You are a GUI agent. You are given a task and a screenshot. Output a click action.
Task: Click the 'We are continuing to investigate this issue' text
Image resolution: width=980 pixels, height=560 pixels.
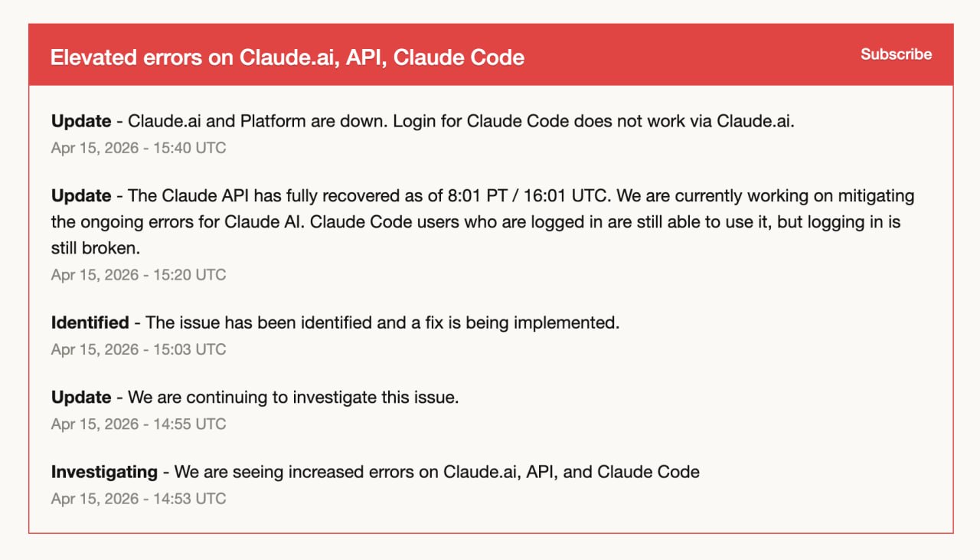(x=293, y=398)
